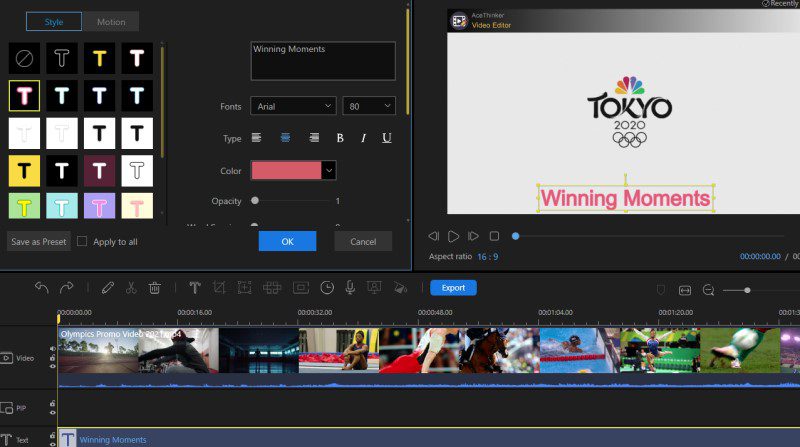The width and height of the screenshot is (800, 447).
Task: Delete the selected clip with trash icon
Action: click(x=155, y=288)
